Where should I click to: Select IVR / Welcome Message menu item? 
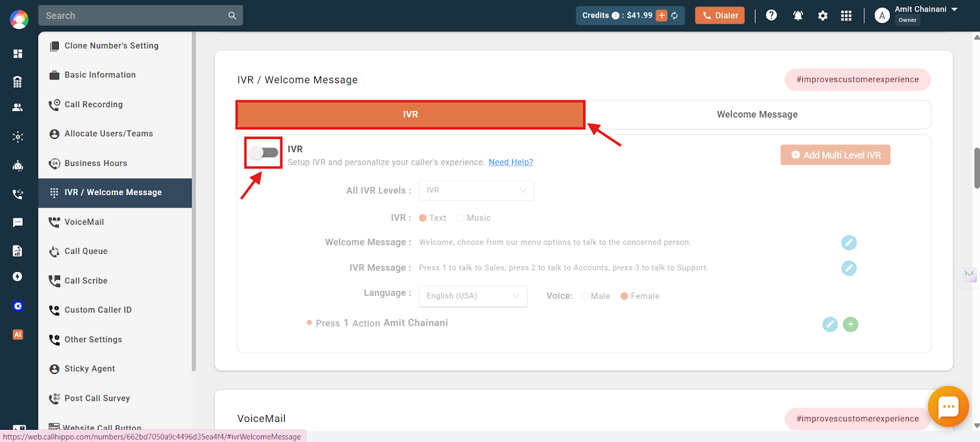[x=115, y=193]
